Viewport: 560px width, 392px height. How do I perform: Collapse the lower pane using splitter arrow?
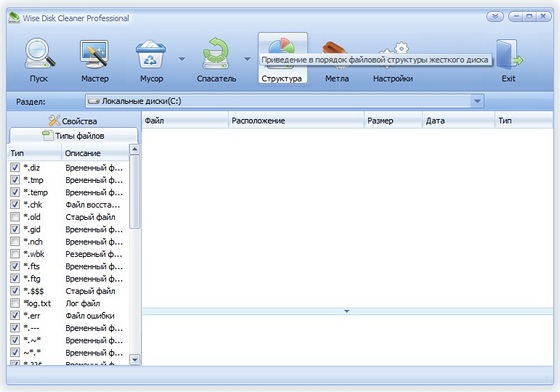[346, 311]
